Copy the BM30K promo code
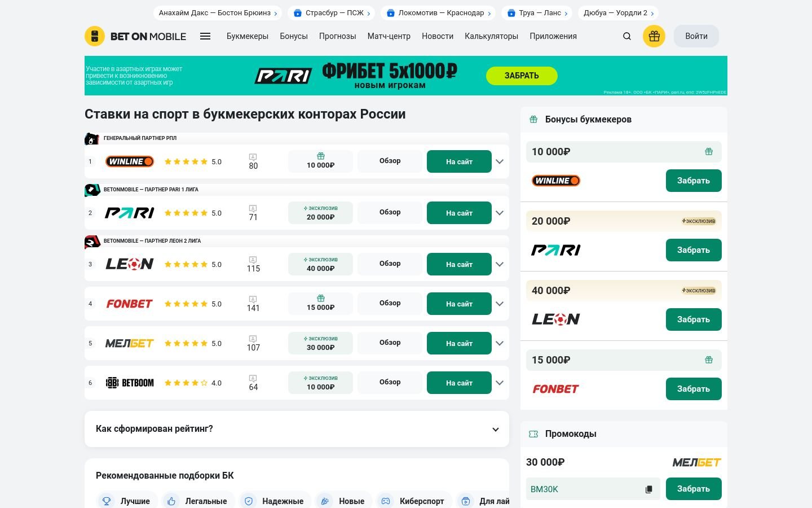This screenshot has width=812, height=508. tap(649, 489)
